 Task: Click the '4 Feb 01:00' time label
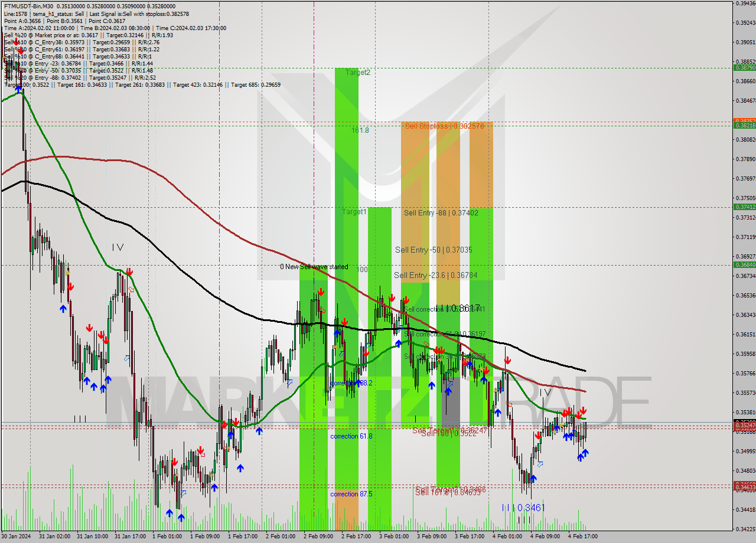tap(507, 537)
